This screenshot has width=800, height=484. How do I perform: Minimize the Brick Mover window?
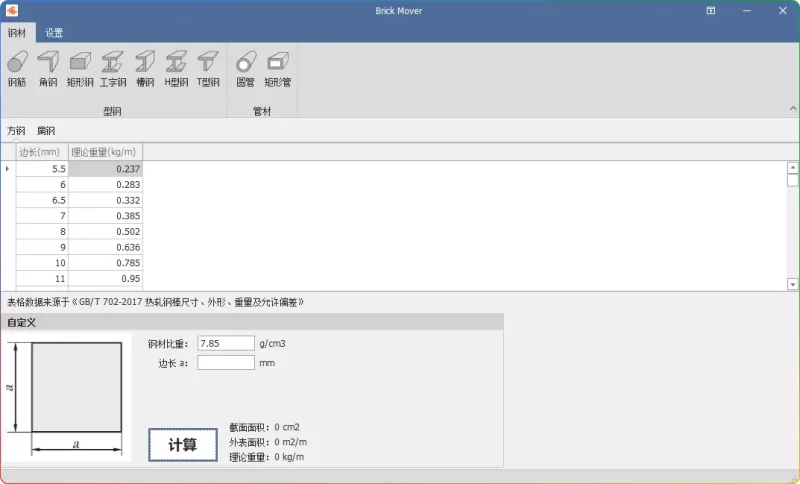(747, 10)
